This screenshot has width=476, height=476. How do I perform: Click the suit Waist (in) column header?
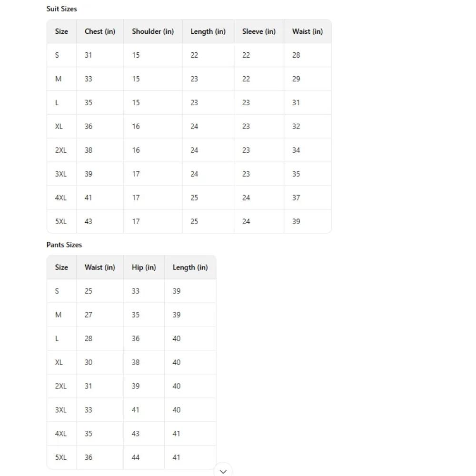pos(307,31)
